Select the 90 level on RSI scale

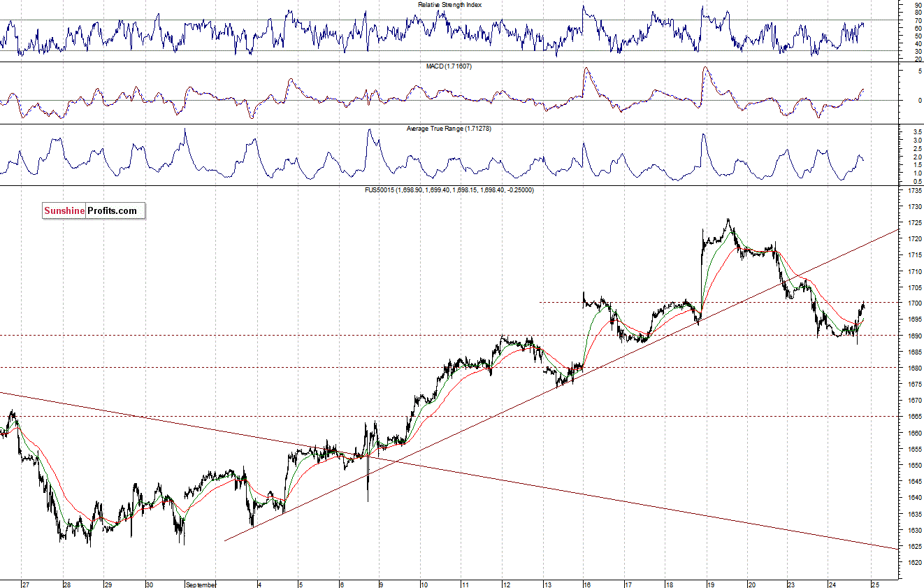918,5
